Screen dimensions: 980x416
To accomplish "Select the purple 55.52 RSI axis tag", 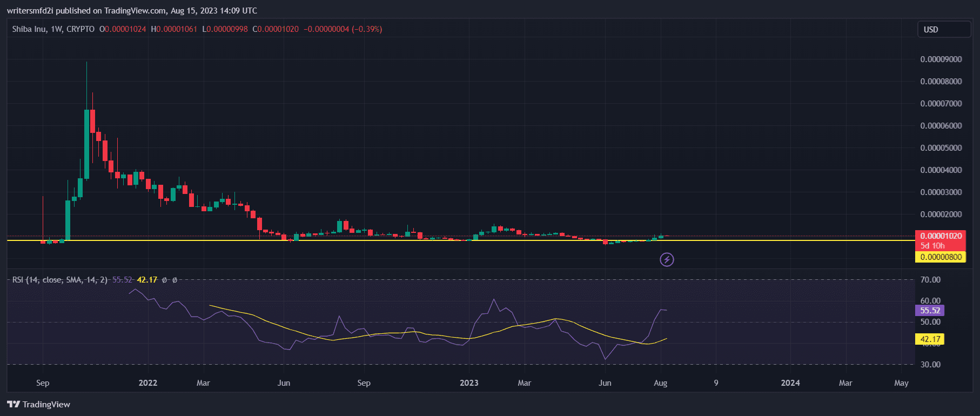I will 930,311.
